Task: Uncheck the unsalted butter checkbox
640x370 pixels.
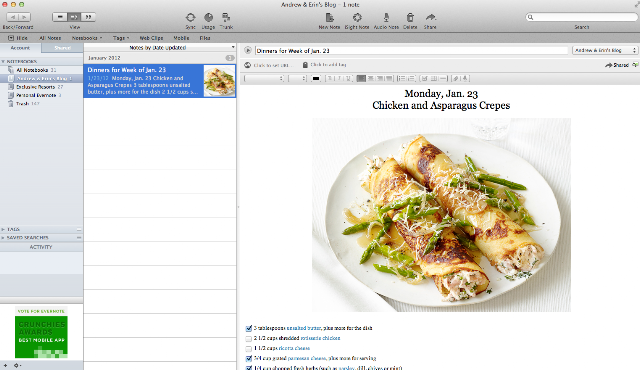Action: (249, 328)
